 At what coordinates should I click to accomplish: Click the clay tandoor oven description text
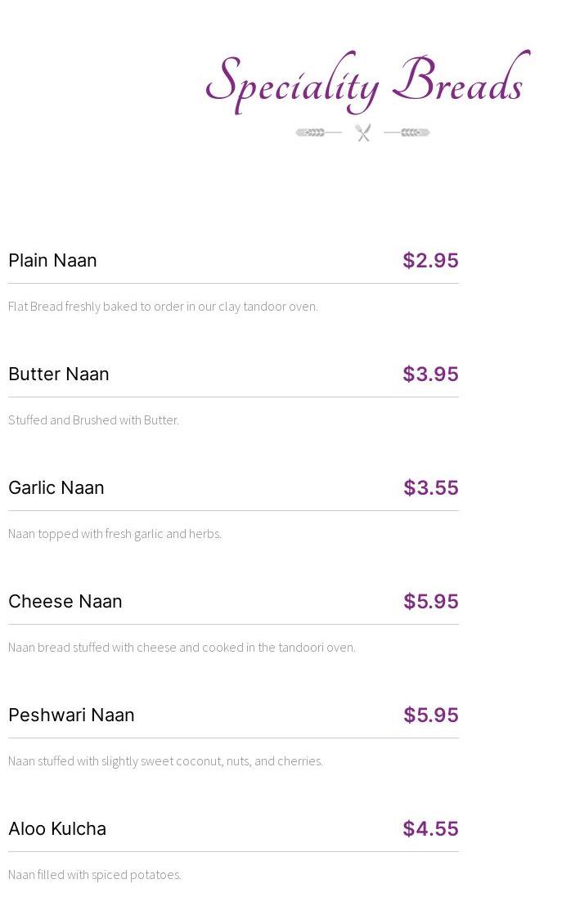163,306
